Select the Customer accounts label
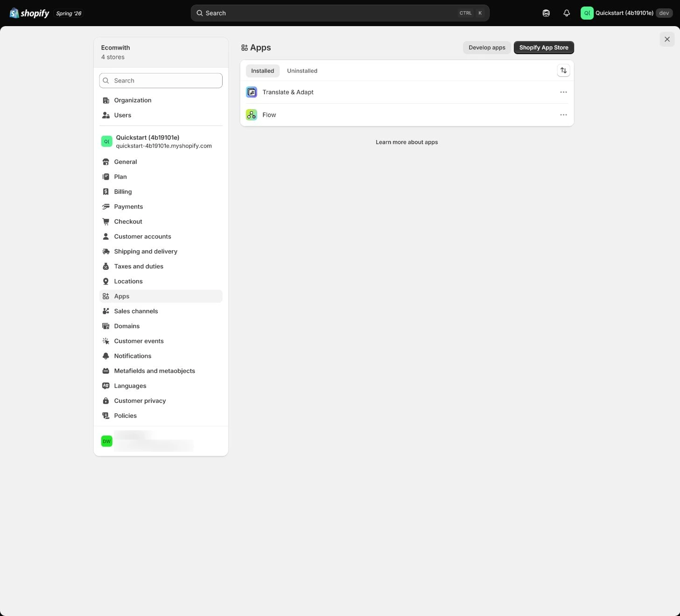This screenshot has height=616, width=680. 142,237
